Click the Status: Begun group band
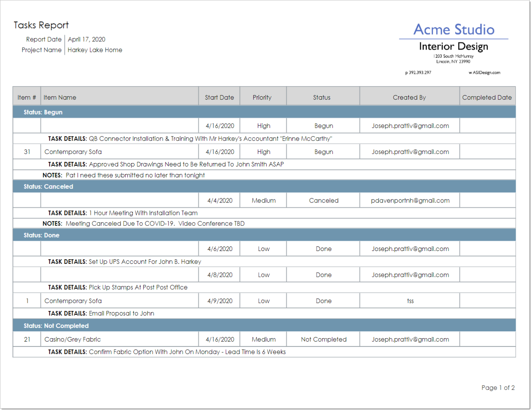This screenshot has height=411, width=532. pos(264,112)
